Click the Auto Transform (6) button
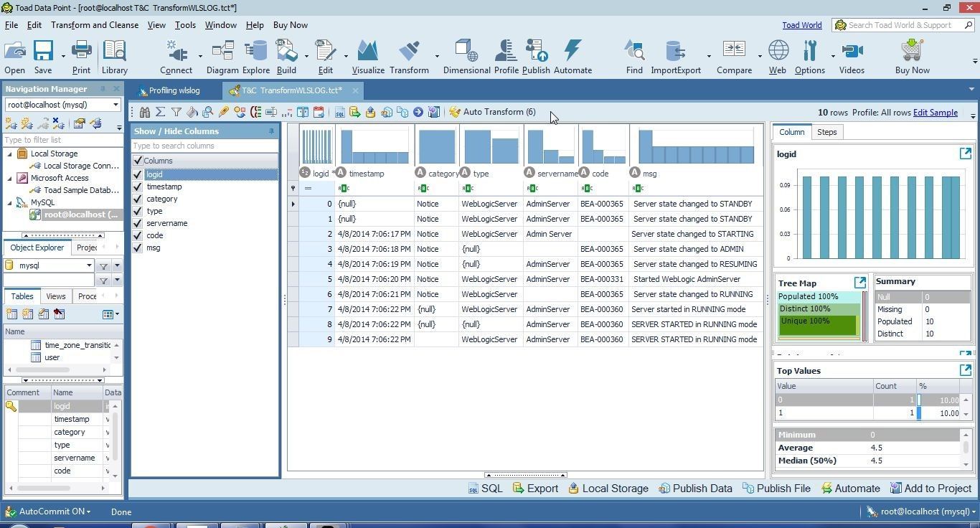Screen dimensions: 980x528 pos(492,112)
